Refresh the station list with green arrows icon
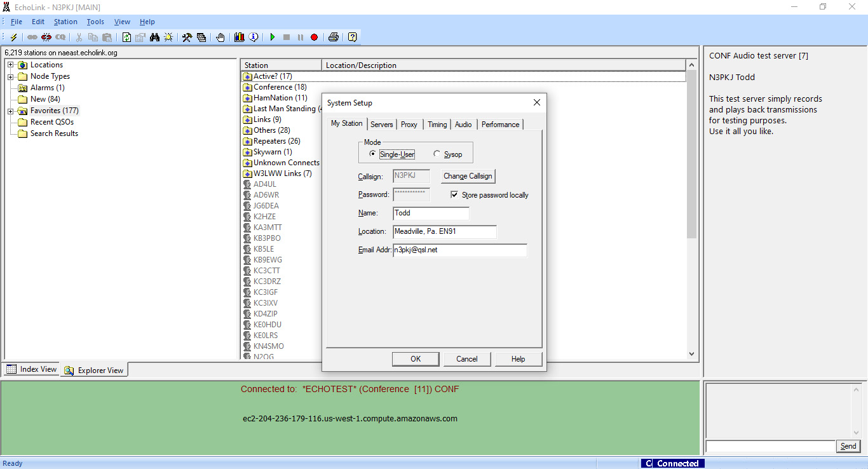 tap(126, 37)
